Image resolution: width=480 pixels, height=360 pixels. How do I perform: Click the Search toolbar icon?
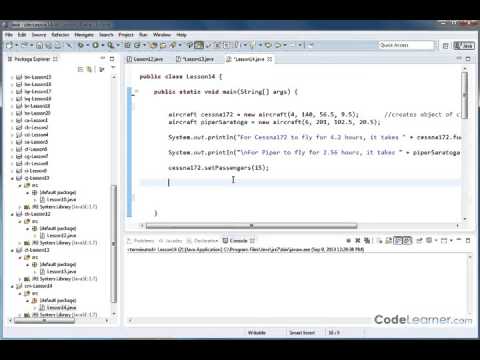click(173, 45)
